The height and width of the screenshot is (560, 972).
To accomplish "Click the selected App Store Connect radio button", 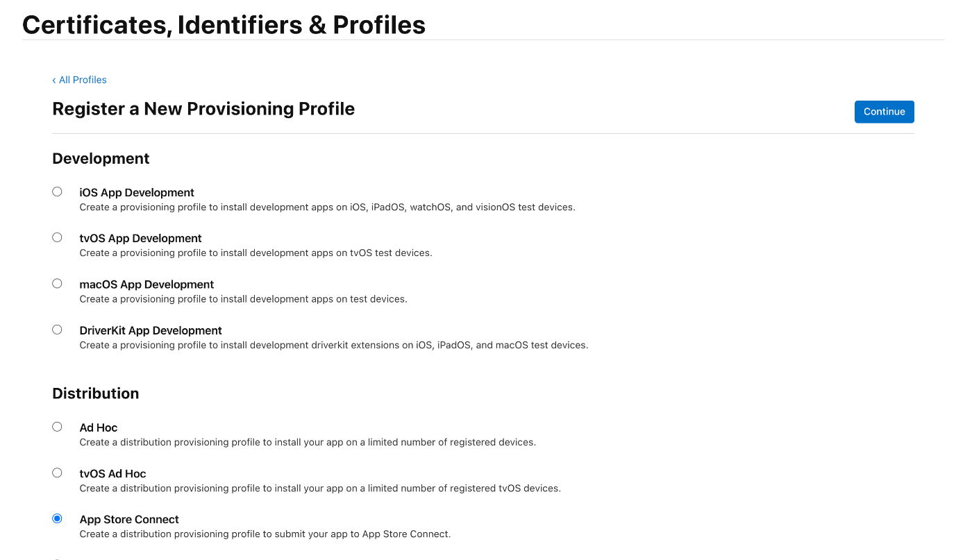I will coord(57,518).
